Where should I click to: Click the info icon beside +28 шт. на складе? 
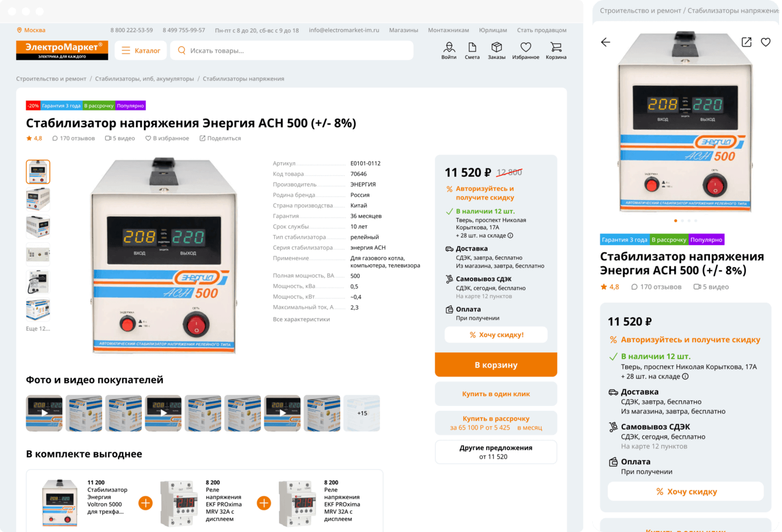[x=510, y=236]
